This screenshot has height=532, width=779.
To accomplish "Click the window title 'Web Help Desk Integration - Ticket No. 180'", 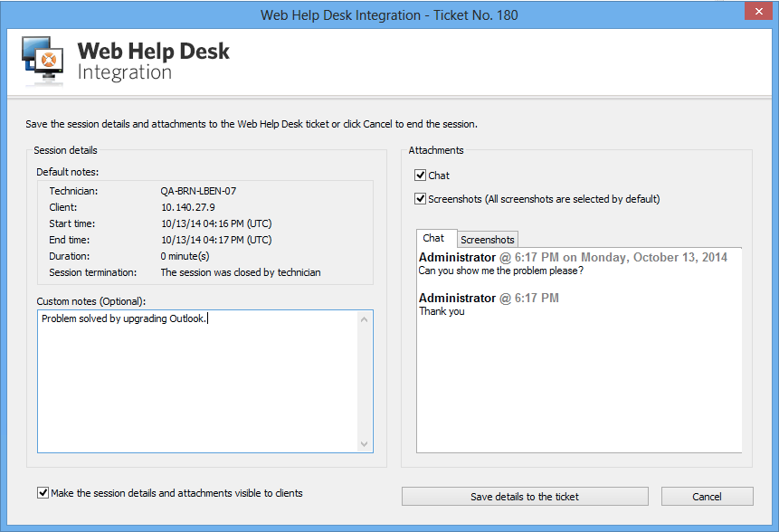I will [389, 14].
